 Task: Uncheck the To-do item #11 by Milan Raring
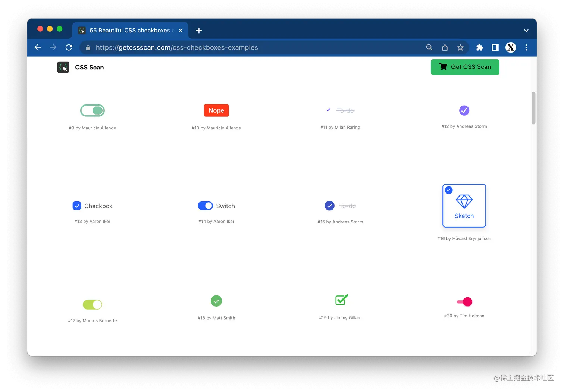pyautogui.click(x=328, y=110)
